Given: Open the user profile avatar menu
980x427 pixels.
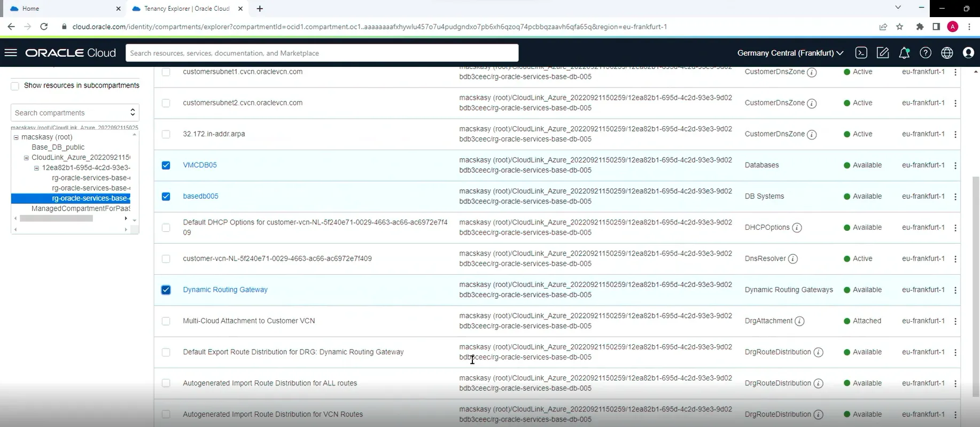Looking at the screenshot, I should point(968,53).
